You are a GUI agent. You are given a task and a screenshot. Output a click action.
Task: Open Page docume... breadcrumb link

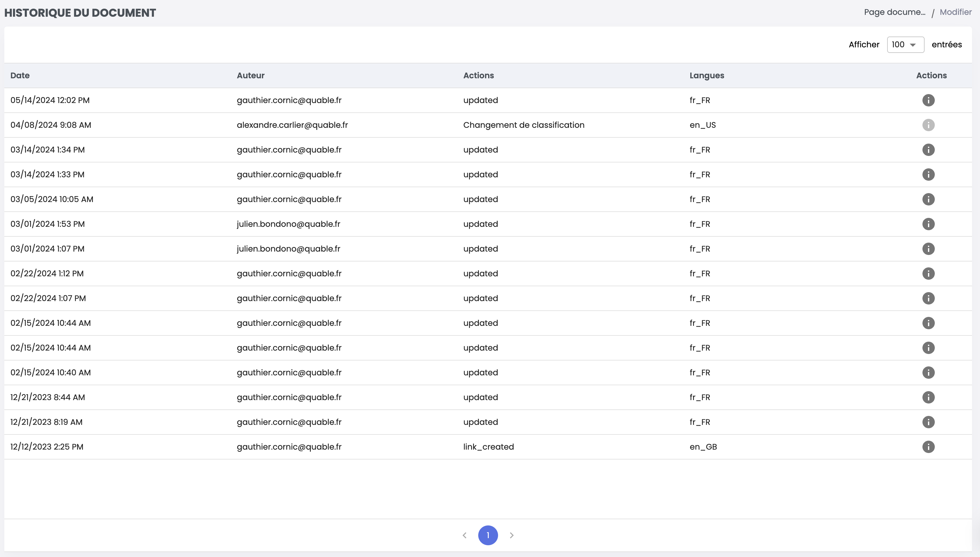(895, 12)
